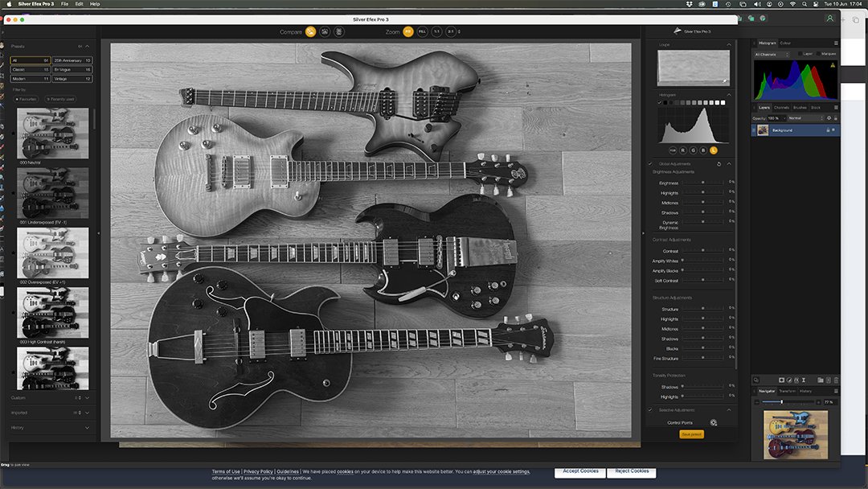Open the Edit menu
This screenshot has height=489, width=868.
79,4
